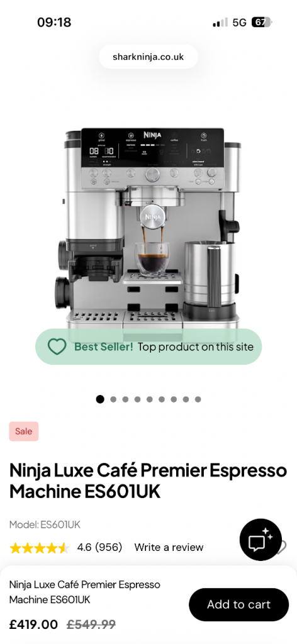Click the Add to cart button
297x644 pixels.
coord(238,604)
